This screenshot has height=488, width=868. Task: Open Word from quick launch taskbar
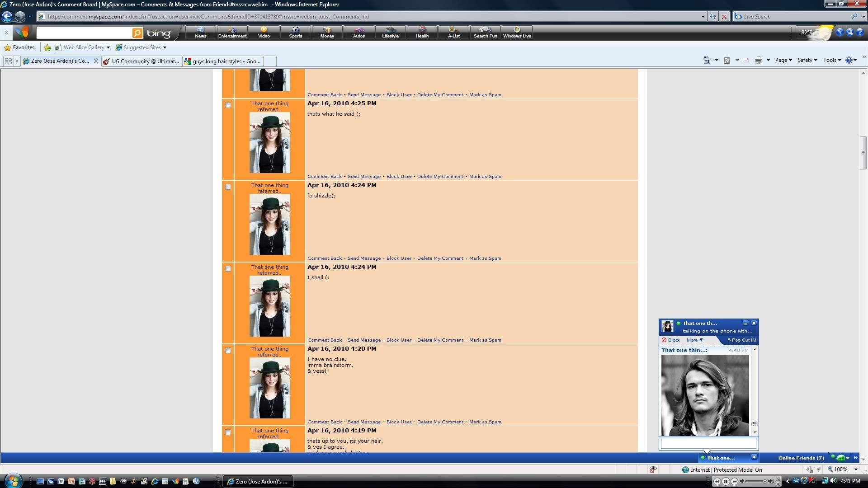pyautogui.click(x=61, y=482)
